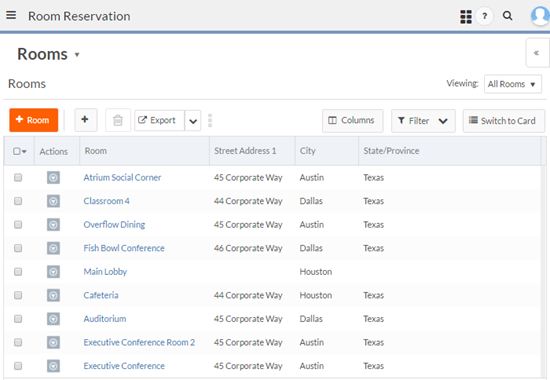This screenshot has height=380, width=550.
Task: Open the Atrium Social Corner room link
Action: (x=122, y=178)
